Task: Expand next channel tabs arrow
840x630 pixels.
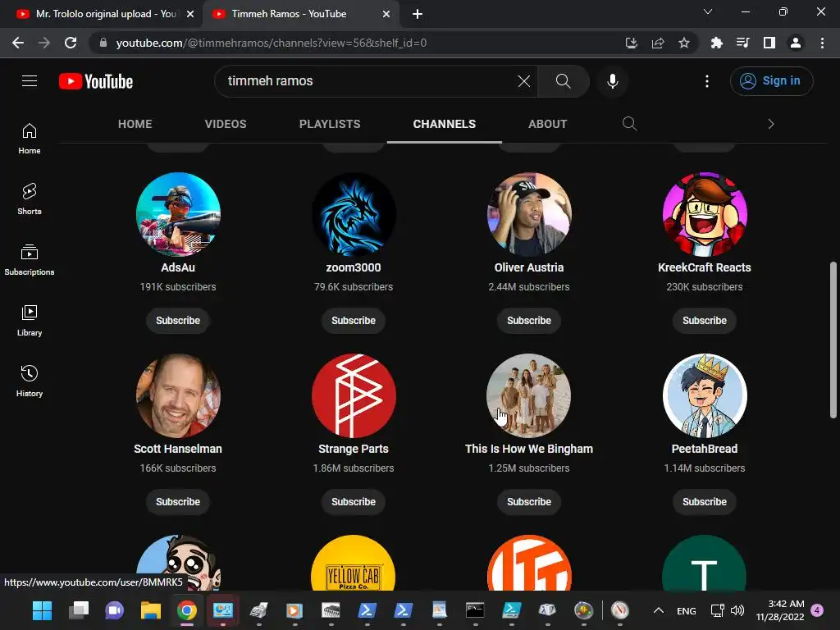Action: 771,124
